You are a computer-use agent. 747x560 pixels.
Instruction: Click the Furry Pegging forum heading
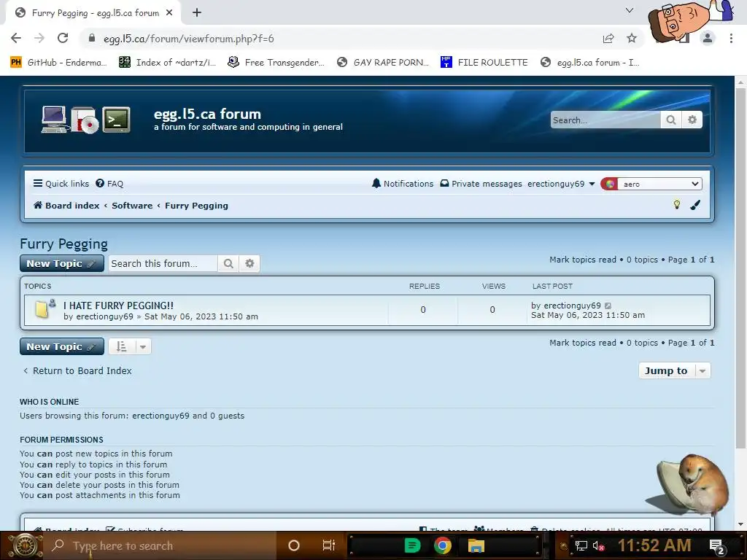64,244
